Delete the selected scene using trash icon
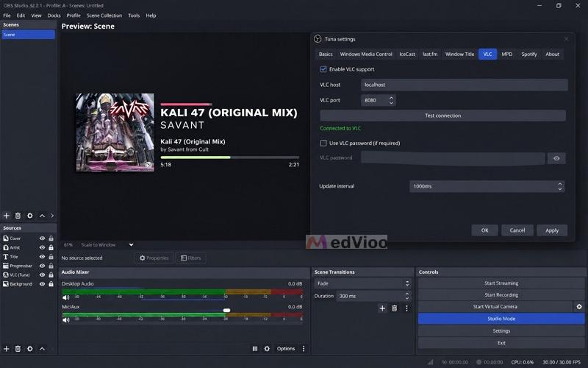 coord(18,216)
